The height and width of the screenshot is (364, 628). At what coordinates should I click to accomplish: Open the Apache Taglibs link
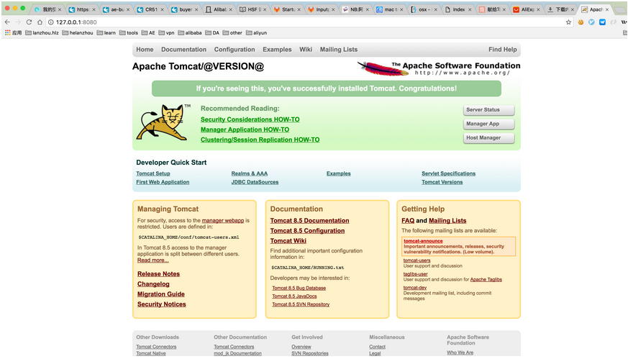click(486, 280)
